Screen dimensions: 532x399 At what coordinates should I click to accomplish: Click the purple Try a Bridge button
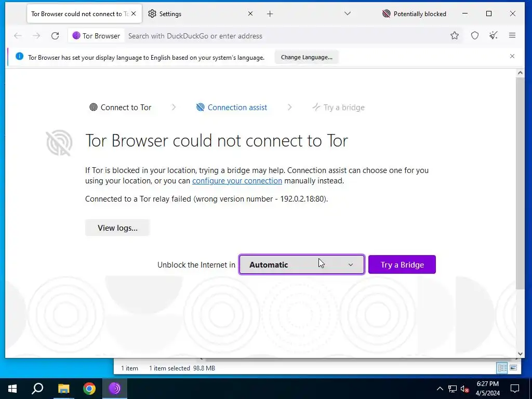(402, 264)
